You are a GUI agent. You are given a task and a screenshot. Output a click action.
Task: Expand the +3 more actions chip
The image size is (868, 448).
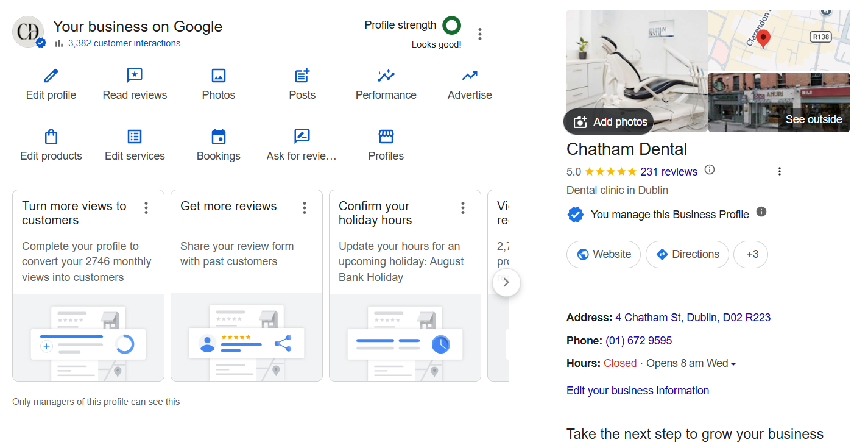[750, 254]
